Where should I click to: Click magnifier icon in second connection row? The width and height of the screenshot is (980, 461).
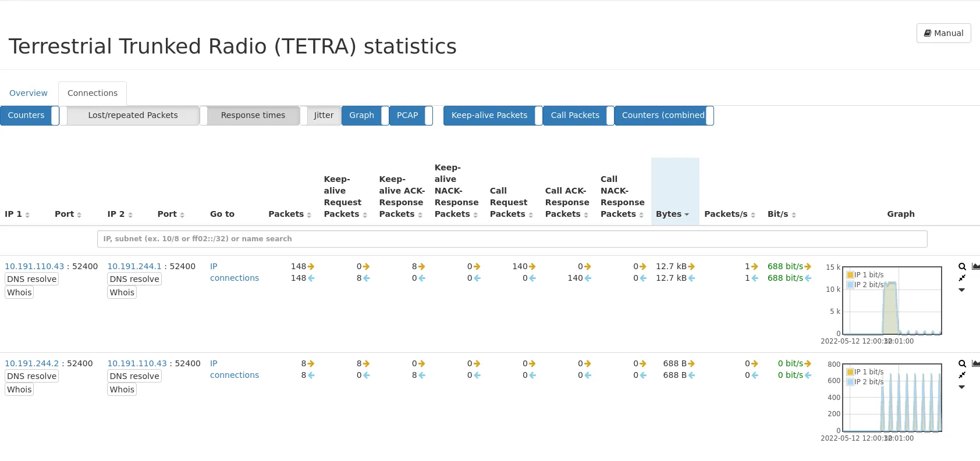tap(962, 364)
